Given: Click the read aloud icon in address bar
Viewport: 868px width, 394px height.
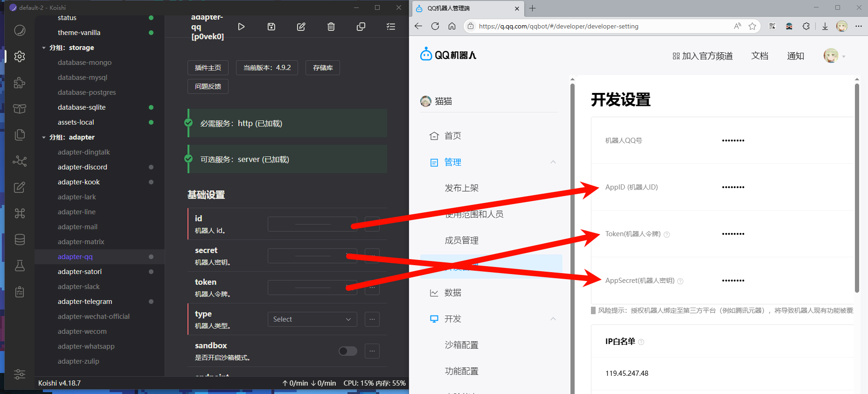Looking at the screenshot, I should (x=737, y=26).
